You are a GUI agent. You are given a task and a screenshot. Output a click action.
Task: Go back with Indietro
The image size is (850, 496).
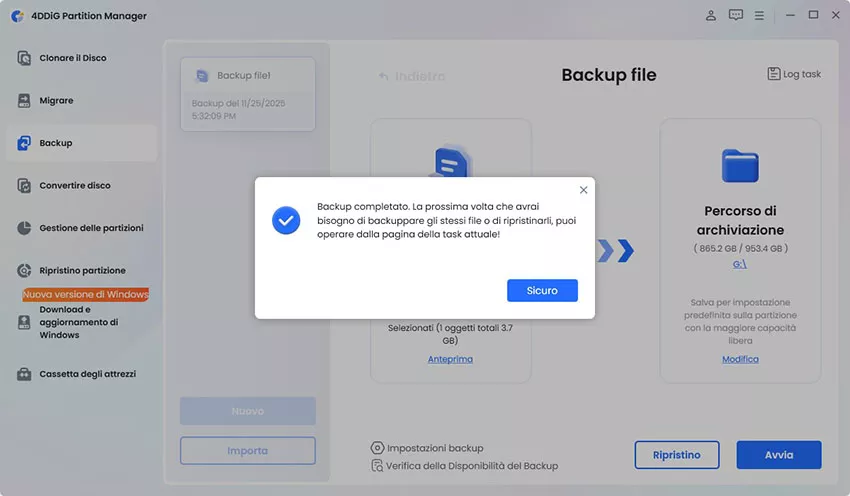pos(420,76)
